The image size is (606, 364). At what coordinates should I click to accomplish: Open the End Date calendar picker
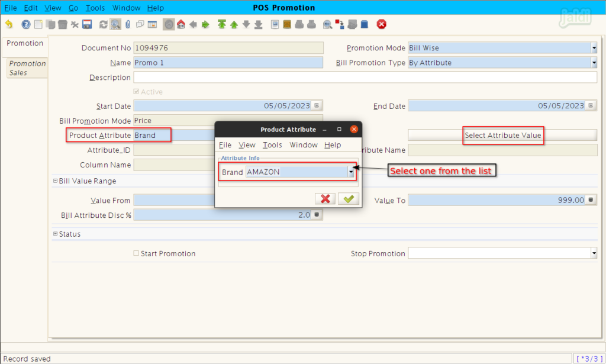click(591, 105)
